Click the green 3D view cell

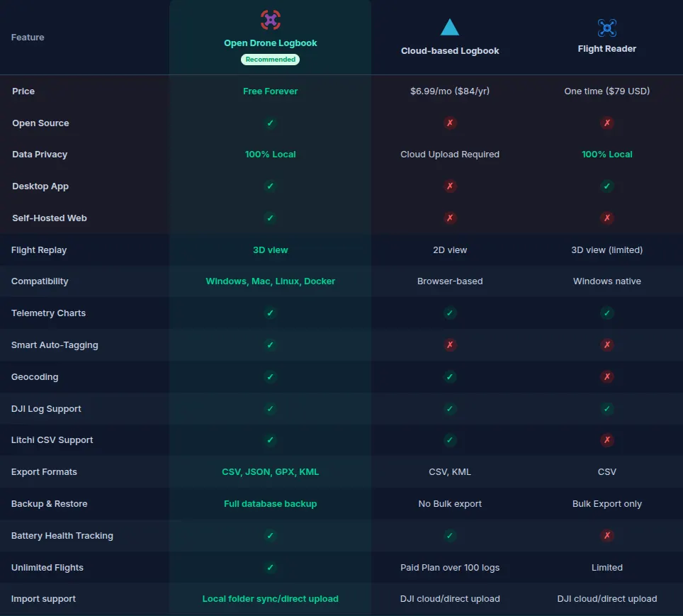point(270,250)
